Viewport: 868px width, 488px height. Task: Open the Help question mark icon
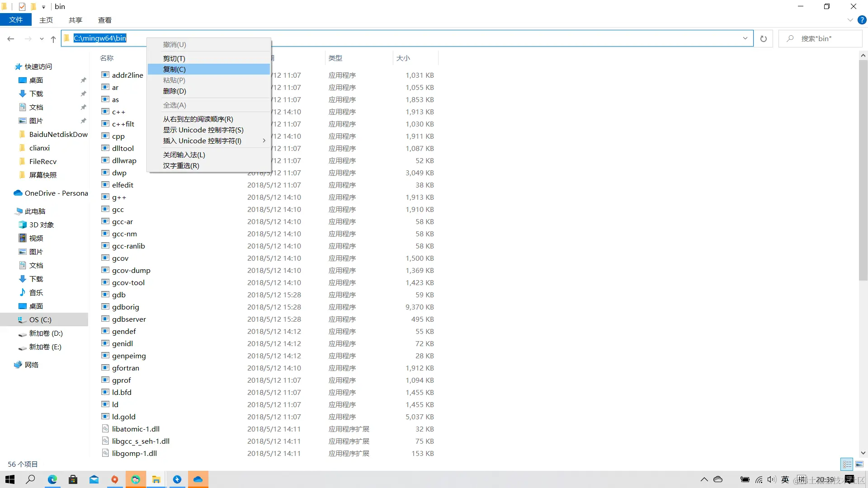[x=862, y=20]
